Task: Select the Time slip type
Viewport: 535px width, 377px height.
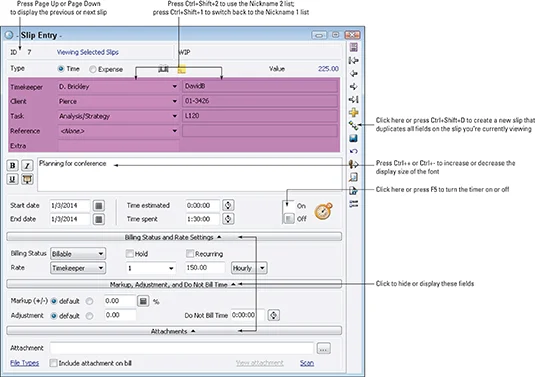Action: [x=61, y=69]
